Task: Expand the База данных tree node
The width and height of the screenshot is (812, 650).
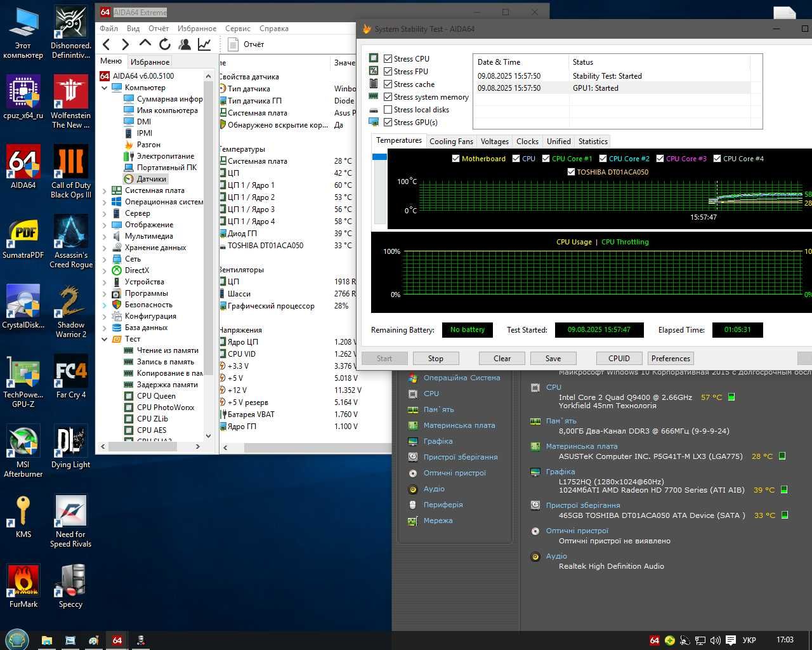Action: click(105, 328)
